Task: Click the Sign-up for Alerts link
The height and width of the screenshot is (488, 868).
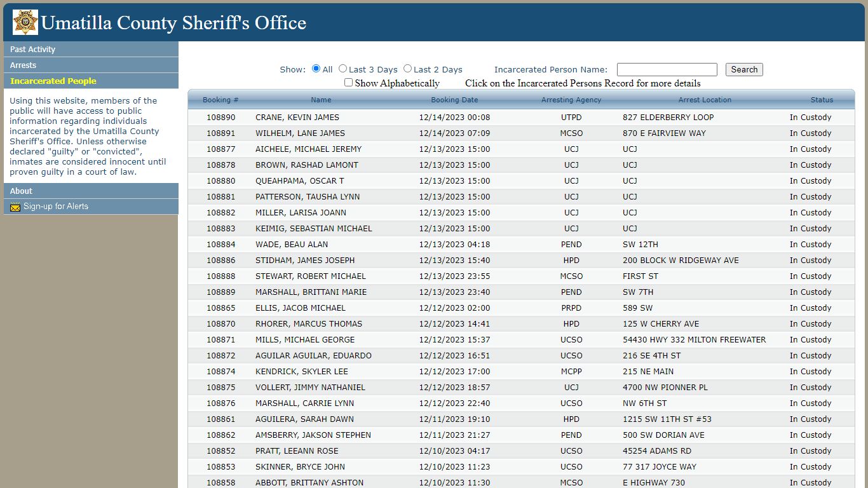Action: (x=56, y=207)
